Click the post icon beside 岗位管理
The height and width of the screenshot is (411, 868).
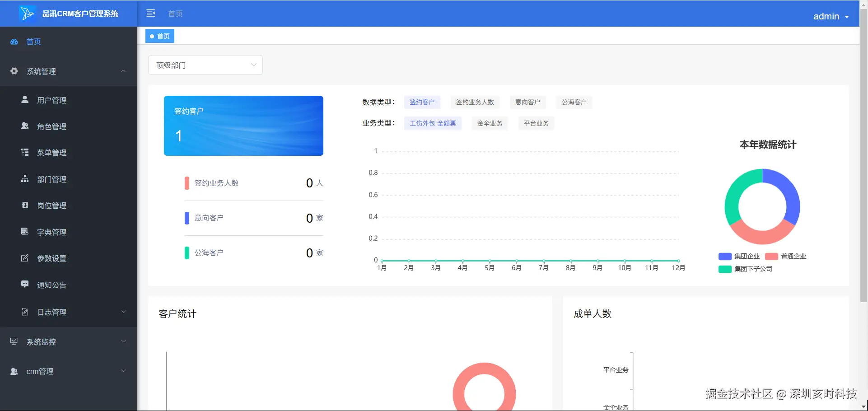pyautogui.click(x=25, y=205)
